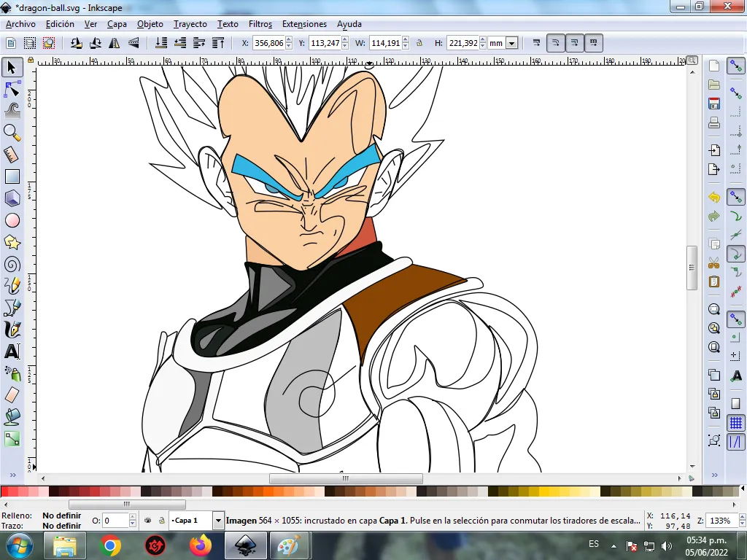Select the Spray tool
The height and width of the screenshot is (560, 747).
(12, 373)
